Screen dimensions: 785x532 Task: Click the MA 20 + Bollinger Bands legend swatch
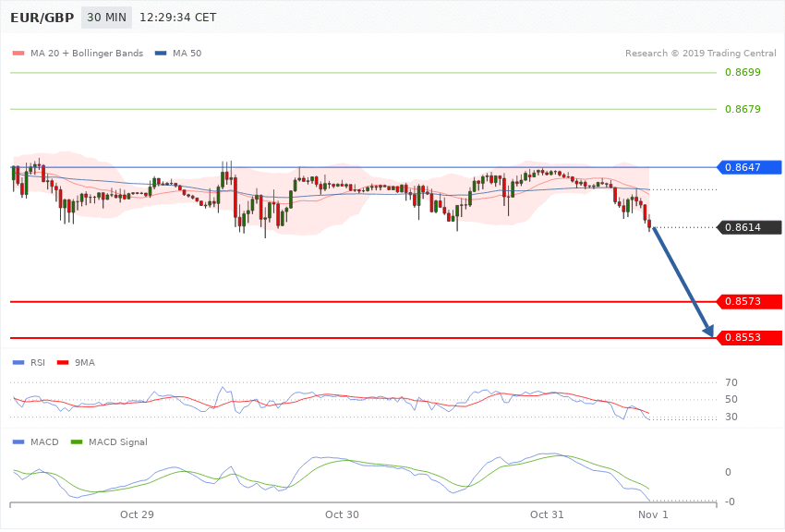(18, 53)
